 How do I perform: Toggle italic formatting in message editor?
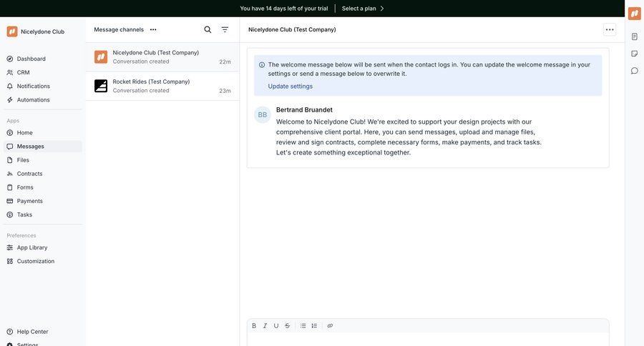click(x=265, y=326)
